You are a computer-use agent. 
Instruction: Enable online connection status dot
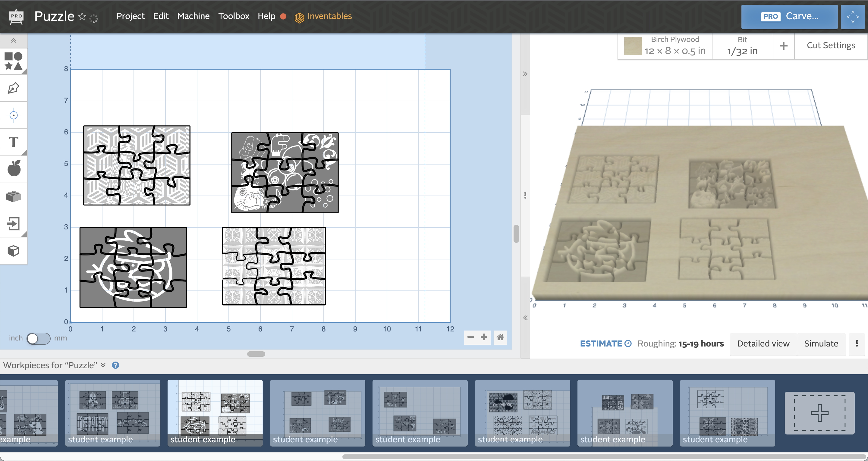(x=284, y=16)
